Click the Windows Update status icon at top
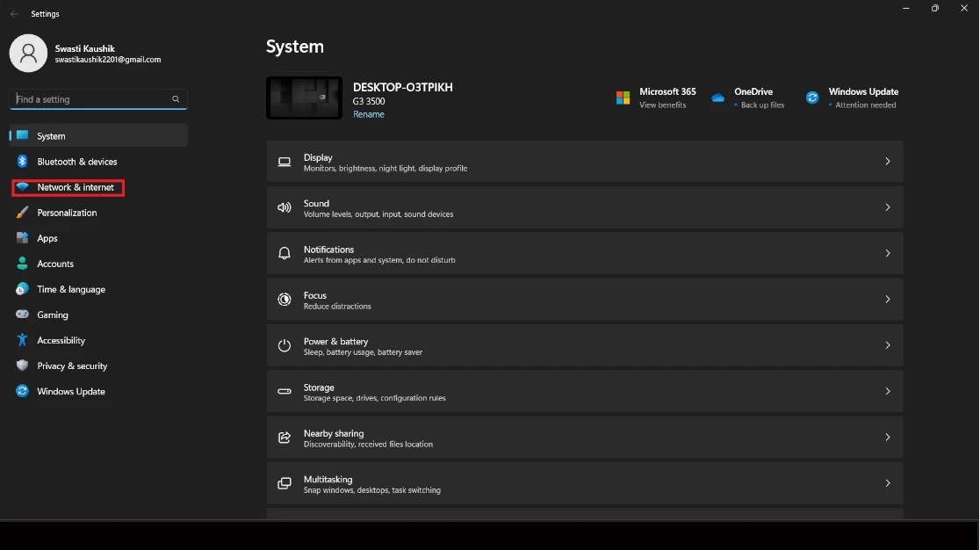 812,98
